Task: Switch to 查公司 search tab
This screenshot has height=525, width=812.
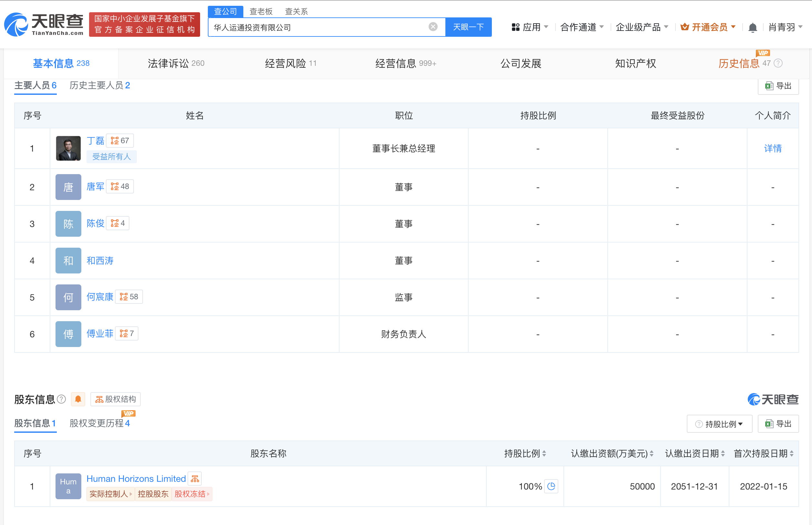Action: pos(225,12)
